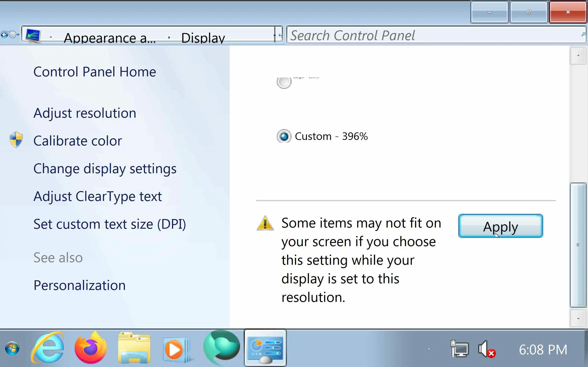Open the Adjust resolution link
The height and width of the screenshot is (367, 588).
[85, 113]
